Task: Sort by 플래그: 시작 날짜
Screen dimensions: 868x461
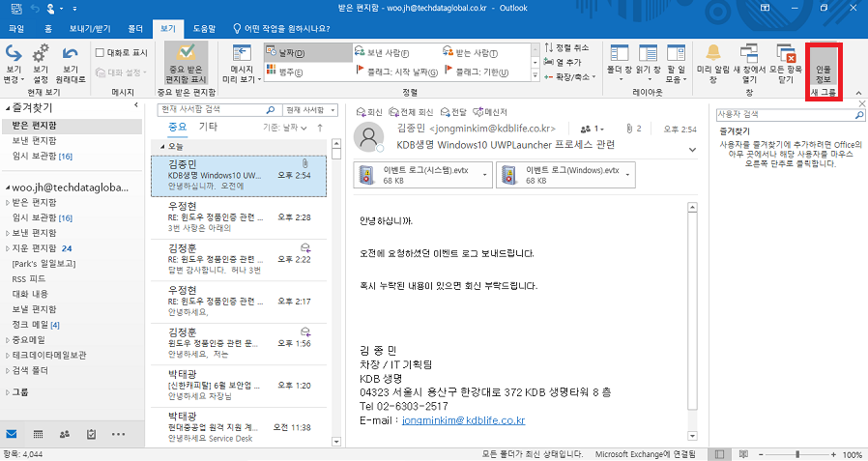Action: [x=395, y=72]
